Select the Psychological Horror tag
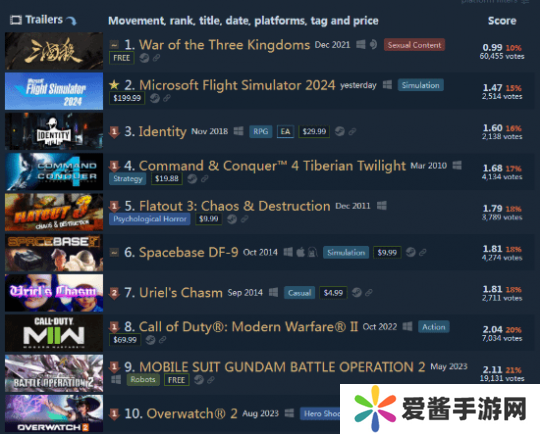This screenshot has height=434, width=540. pyautogui.click(x=150, y=219)
